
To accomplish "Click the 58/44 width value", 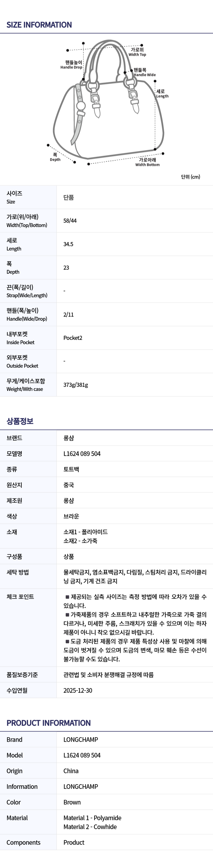I will [70, 221].
